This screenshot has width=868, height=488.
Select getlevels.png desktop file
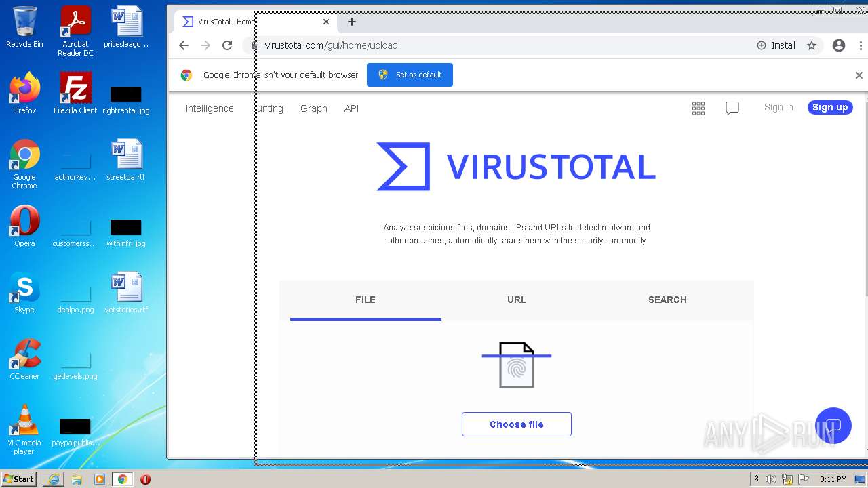(75, 365)
